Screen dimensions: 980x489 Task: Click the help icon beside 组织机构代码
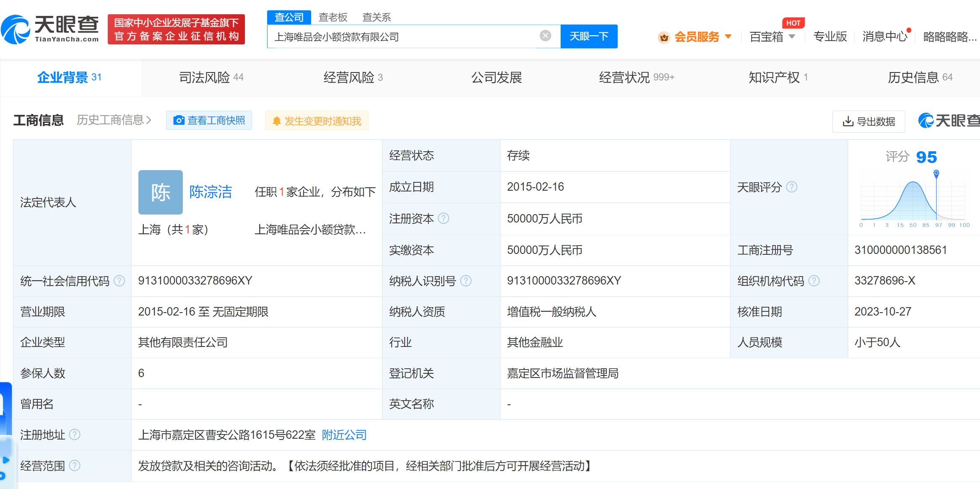(814, 281)
